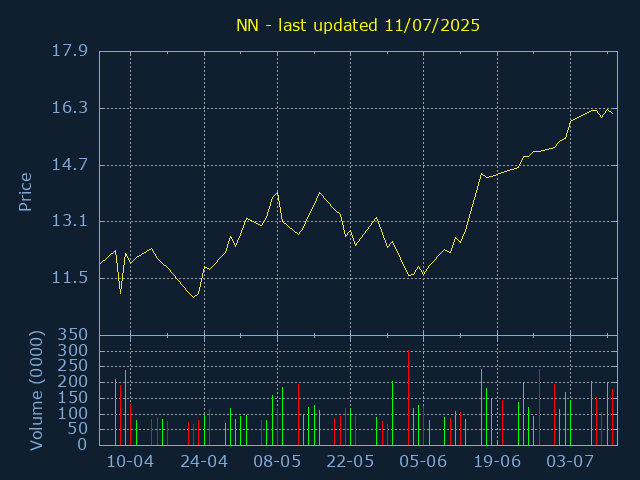Click the 11.5 price axis label
This screenshot has width=640, height=480.
click(x=70, y=278)
